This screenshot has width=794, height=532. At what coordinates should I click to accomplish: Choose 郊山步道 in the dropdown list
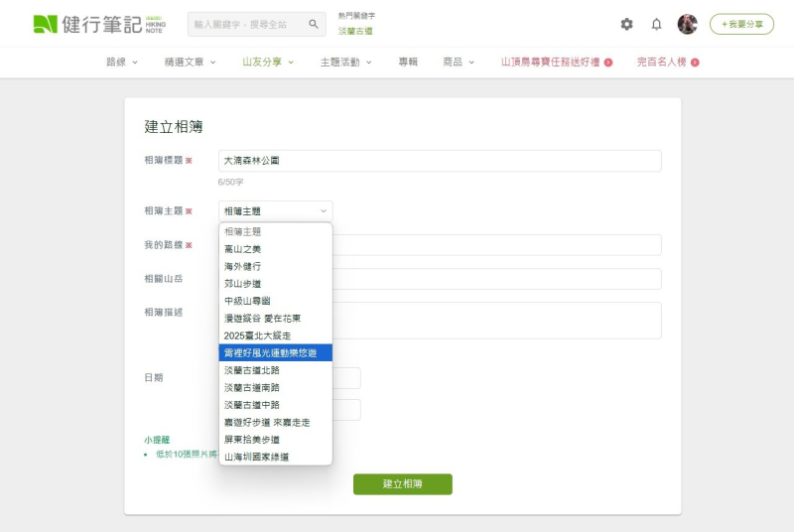[x=243, y=284]
